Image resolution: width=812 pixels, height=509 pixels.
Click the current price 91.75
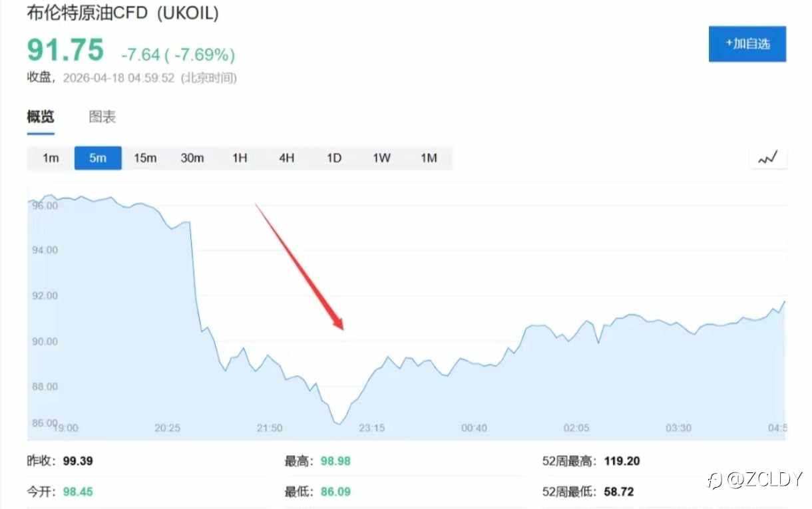[65, 51]
